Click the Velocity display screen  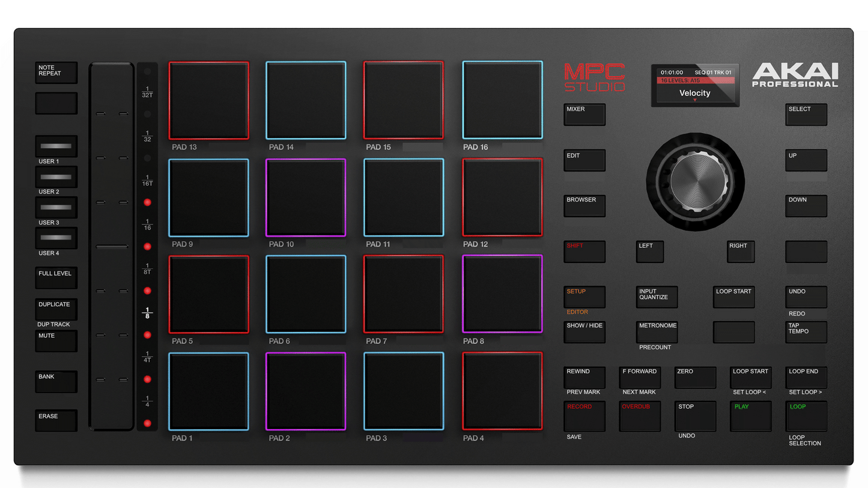point(695,86)
